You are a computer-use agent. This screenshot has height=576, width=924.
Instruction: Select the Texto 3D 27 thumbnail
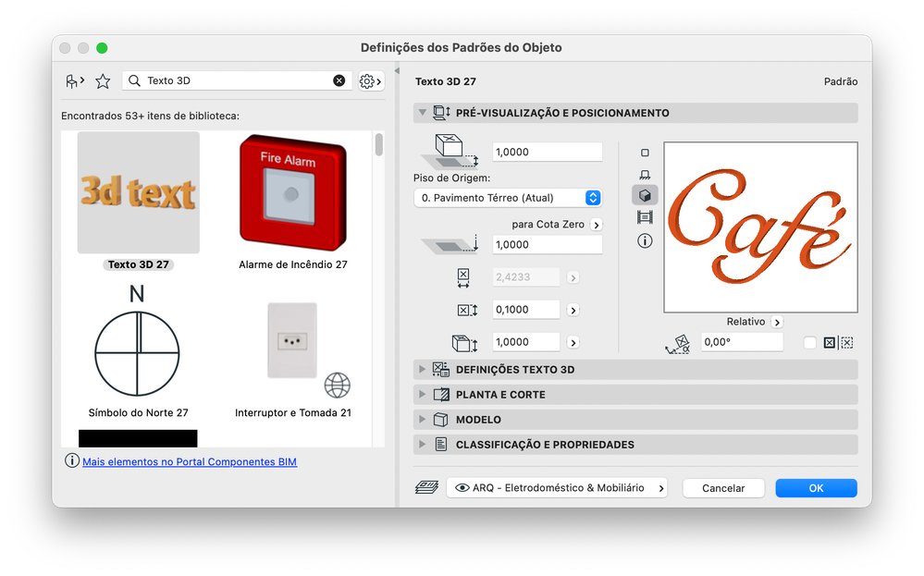(x=139, y=192)
